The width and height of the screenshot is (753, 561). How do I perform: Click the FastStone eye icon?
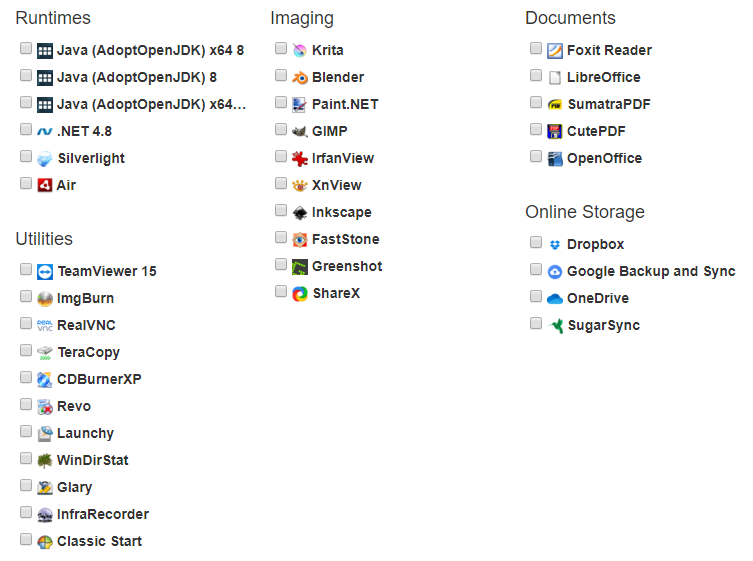(x=300, y=239)
